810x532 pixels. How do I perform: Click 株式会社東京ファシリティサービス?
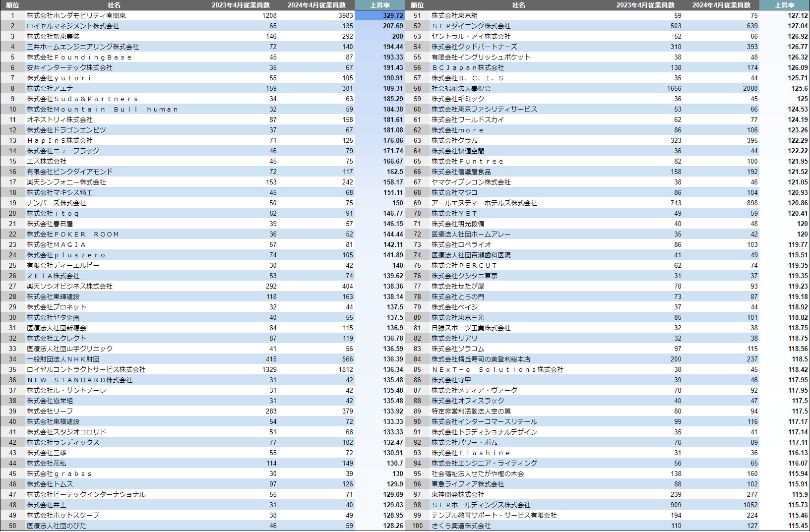tap(484, 109)
